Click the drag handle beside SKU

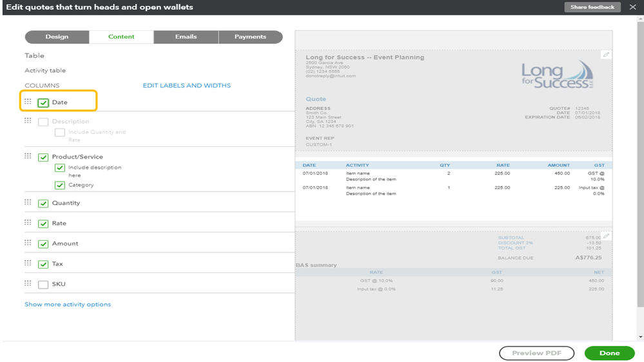point(28,283)
